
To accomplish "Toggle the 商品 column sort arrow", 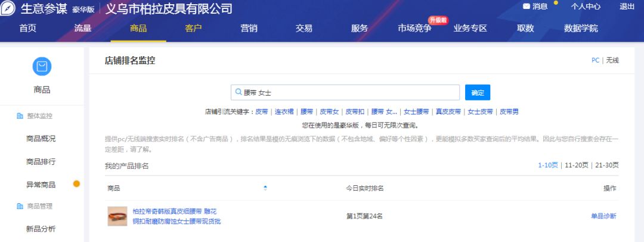I will point(265,188).
